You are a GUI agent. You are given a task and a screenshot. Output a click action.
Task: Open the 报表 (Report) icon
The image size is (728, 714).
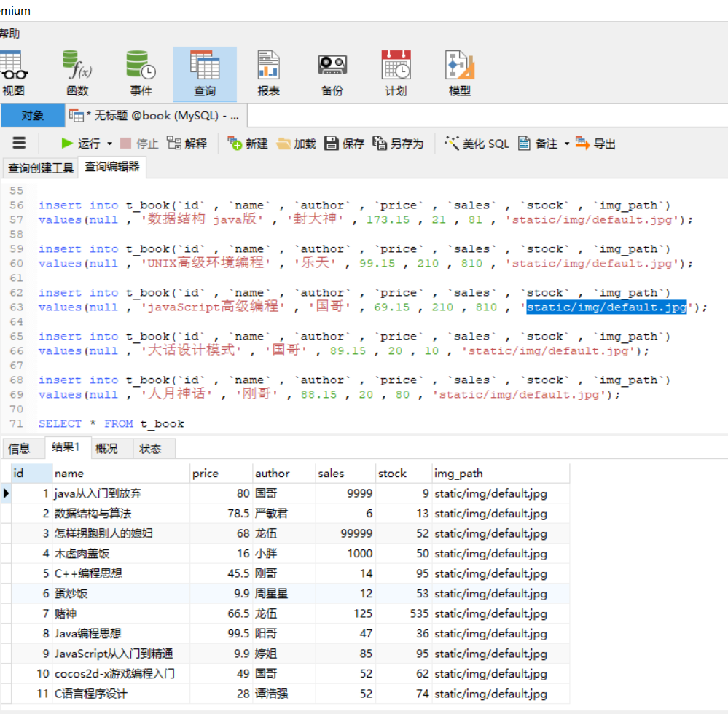(268, 74)
